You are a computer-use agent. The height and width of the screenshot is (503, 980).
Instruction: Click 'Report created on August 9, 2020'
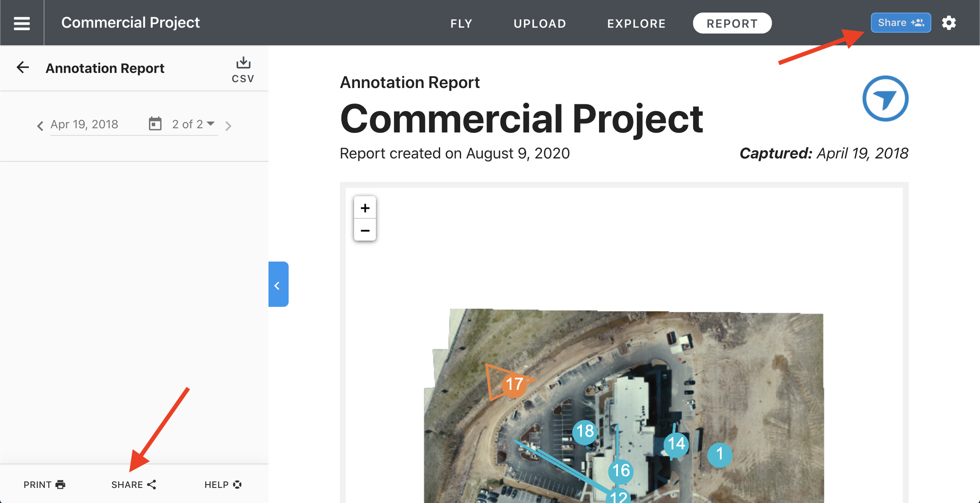coord(455,153)
